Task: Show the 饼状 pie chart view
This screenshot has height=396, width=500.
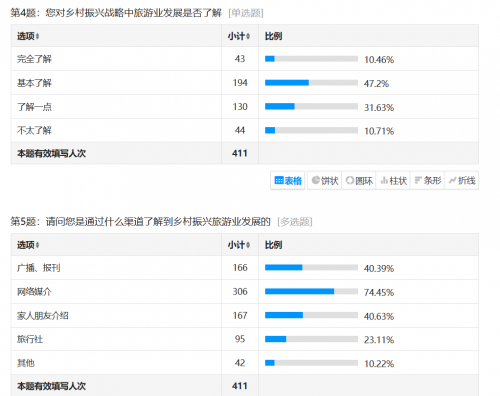Action: click(x=325, y=180)
